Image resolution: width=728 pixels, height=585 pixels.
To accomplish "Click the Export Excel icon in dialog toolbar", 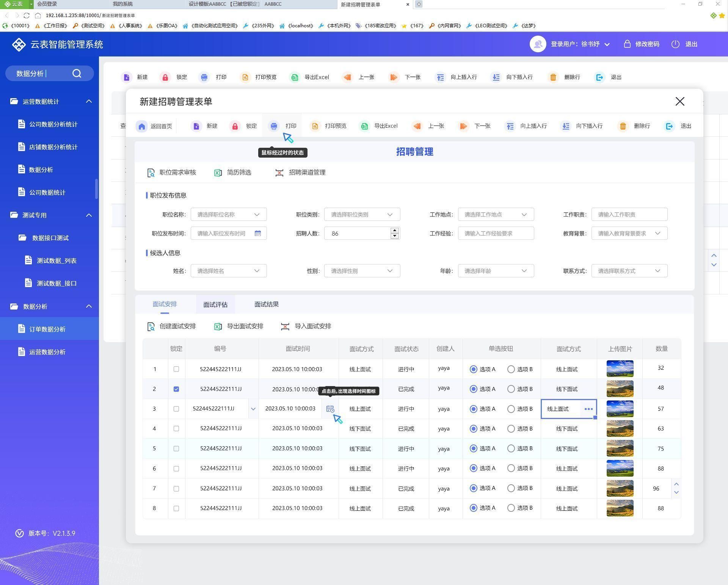I will point(364,126).
